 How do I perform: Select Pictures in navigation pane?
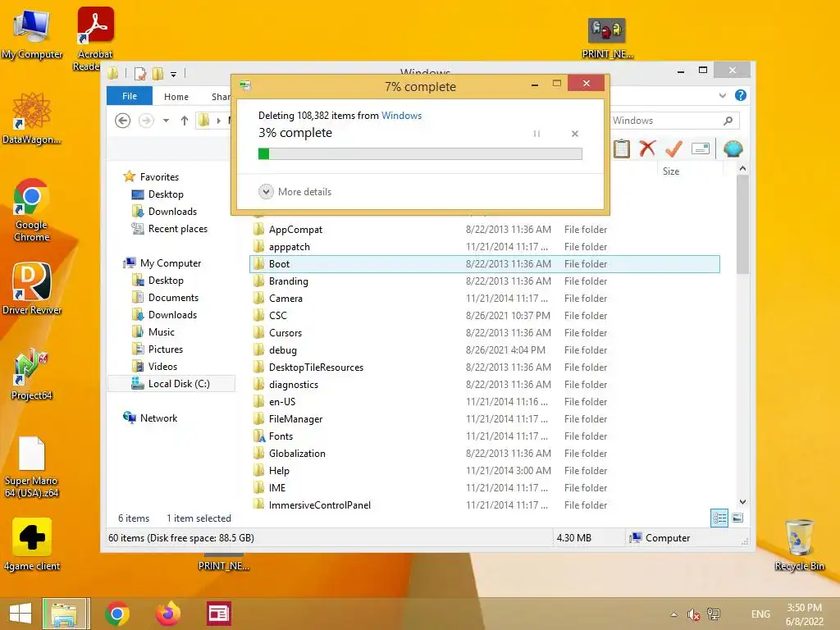(x=166, y=349)
